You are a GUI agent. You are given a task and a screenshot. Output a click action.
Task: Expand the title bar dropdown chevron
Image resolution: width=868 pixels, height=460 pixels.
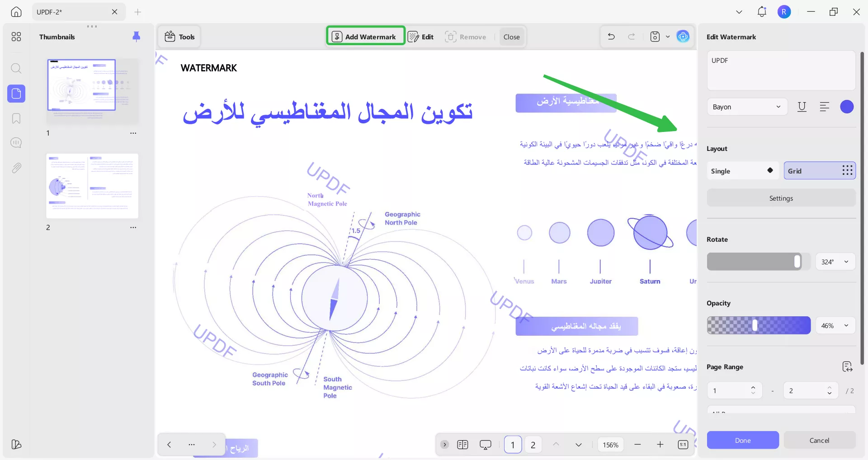click(x=739, y=12)
